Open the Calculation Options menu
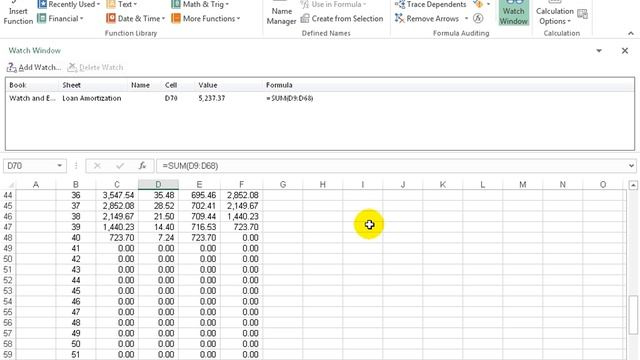 click(554, 13)
